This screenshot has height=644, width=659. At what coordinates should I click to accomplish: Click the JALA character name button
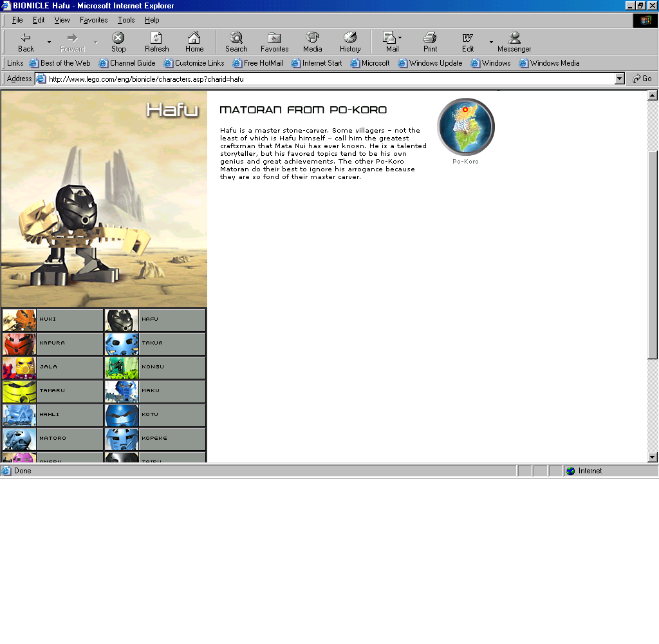tap(70, 368)
